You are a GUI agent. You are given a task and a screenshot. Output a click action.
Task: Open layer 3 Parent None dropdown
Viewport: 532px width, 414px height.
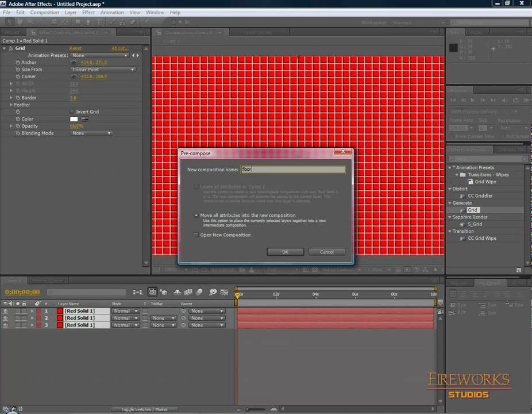[x=207, y=325]
